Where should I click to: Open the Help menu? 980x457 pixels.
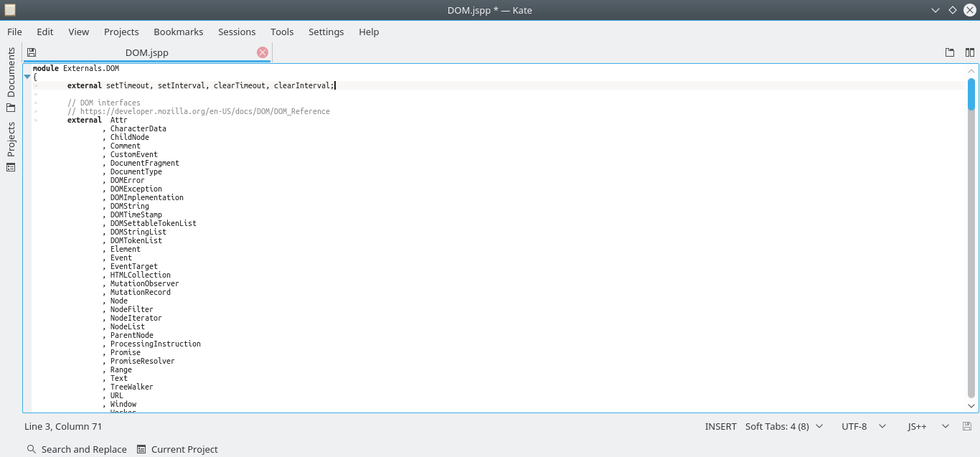pos(369,32)
